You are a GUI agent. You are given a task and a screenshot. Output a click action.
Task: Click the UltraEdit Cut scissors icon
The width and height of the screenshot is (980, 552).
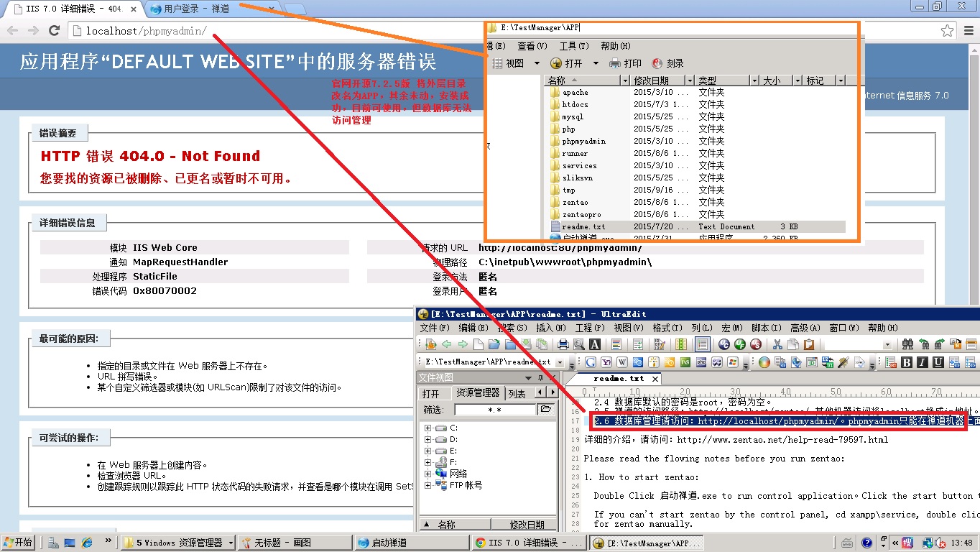(x=777, y=345)
